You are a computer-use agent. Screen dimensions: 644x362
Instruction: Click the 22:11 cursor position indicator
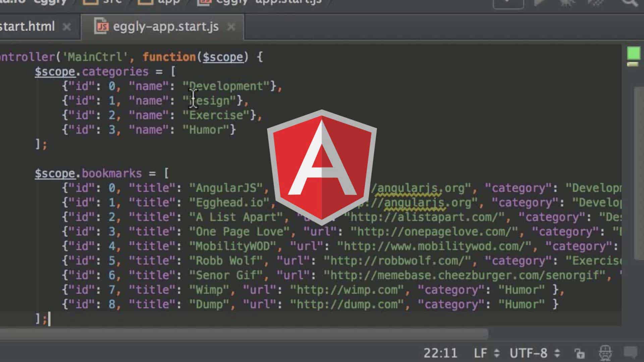pyautogui.click(x=440, y=353)
